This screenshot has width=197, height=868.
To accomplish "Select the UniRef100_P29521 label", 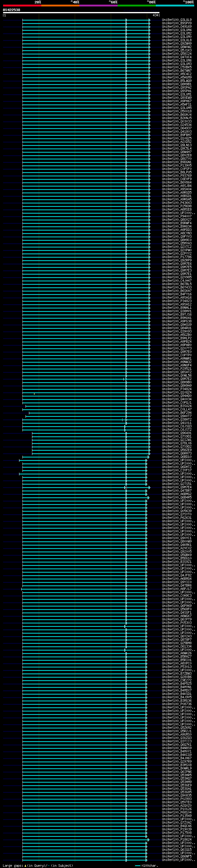I will pyautogui.click(x=177, y=369).
